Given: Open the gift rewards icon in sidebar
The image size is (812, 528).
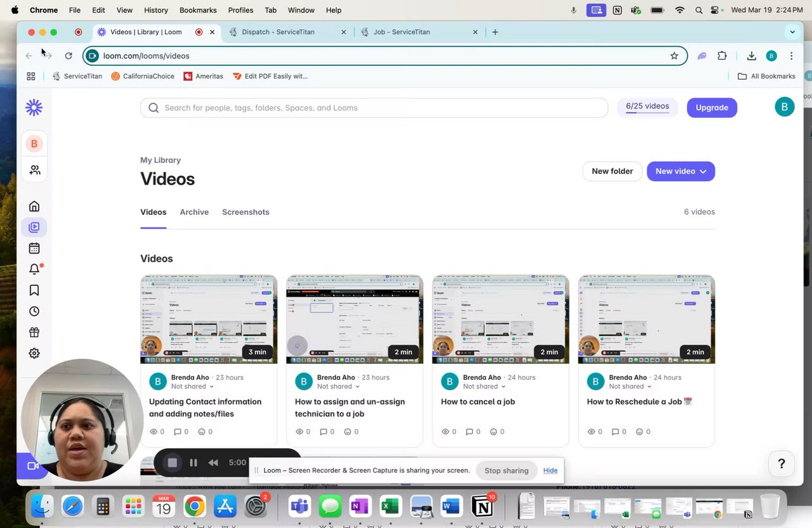Looking at the screenshot, I should [34, 332].
